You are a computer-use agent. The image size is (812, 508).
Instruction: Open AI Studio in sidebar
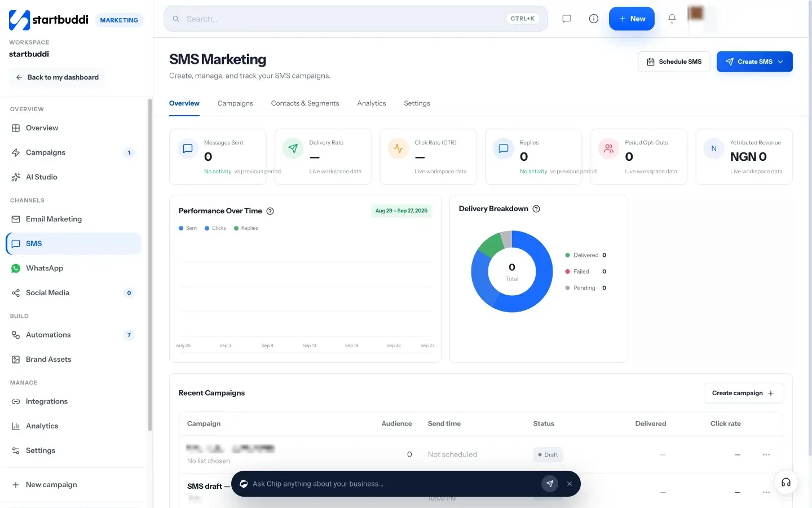tap(73, 177)
